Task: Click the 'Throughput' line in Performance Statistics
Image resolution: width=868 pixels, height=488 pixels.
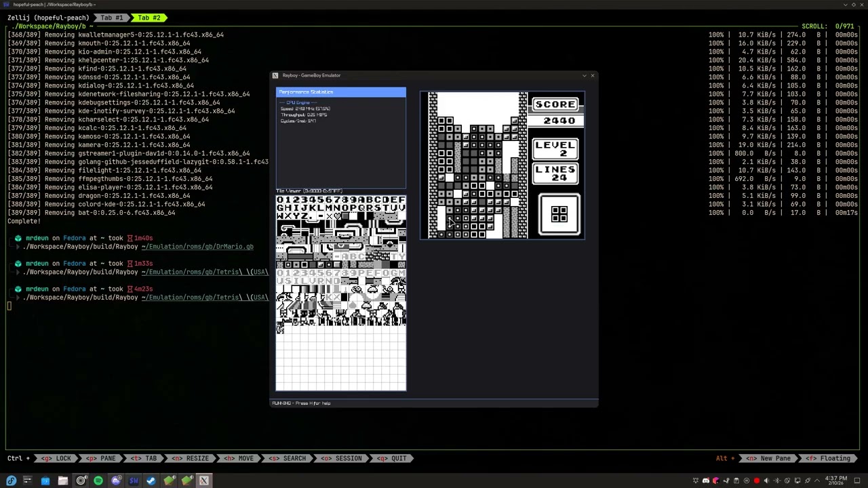Action: point(304,115)
